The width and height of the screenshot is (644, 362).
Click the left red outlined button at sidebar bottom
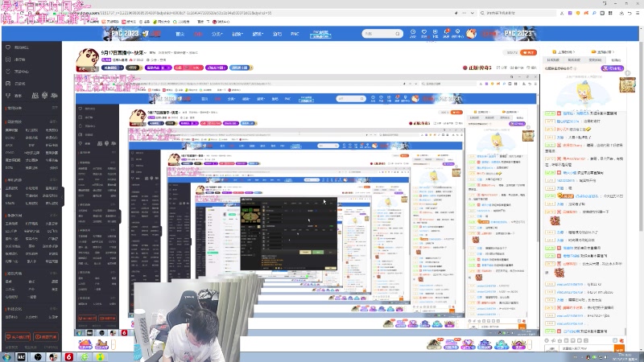pyautogui.click(x=18, y=337)
